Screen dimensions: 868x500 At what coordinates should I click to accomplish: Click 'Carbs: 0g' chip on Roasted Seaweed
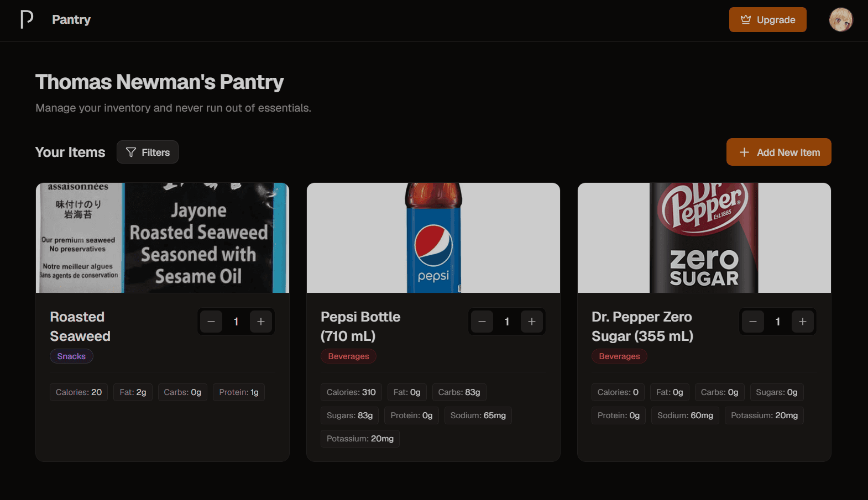182,392
